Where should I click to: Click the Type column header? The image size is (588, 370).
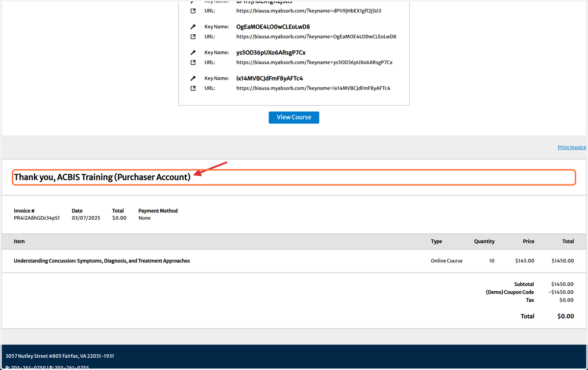(436, 241)
